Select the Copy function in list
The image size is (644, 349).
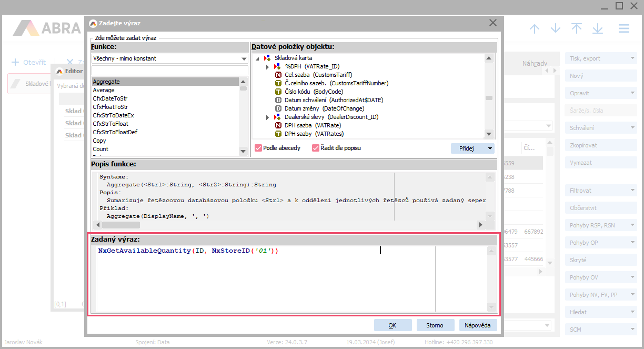click(165, 141)
